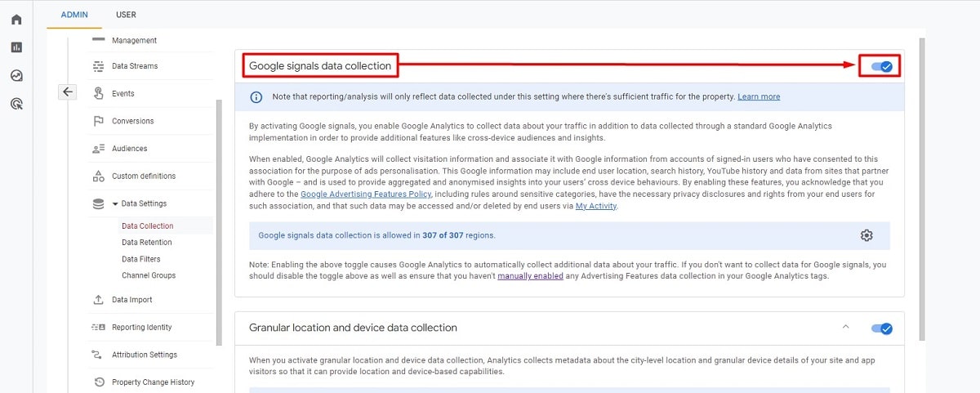Open the Reports bar chart icon
Viewport: 980px width, 393px height.
tap(16, 47)
